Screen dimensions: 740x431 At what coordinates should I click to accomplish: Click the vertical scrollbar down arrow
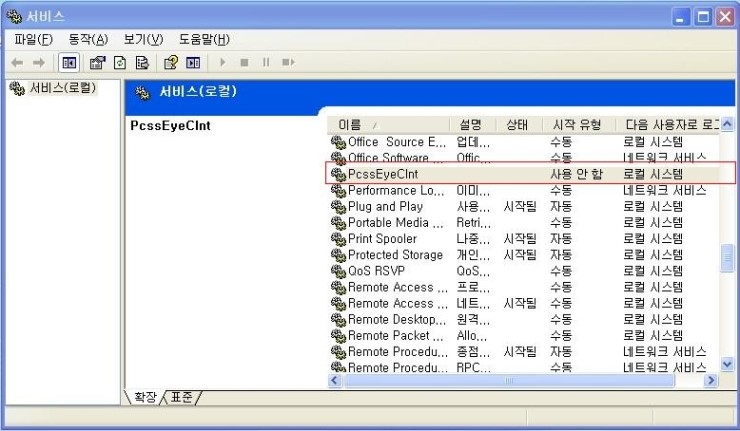click(727, 364)
